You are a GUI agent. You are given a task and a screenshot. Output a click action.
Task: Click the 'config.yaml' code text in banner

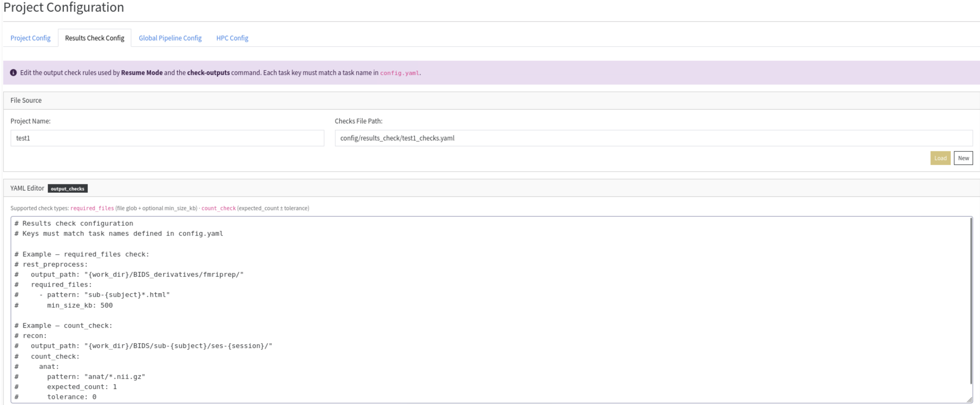(x=400, y=73)
